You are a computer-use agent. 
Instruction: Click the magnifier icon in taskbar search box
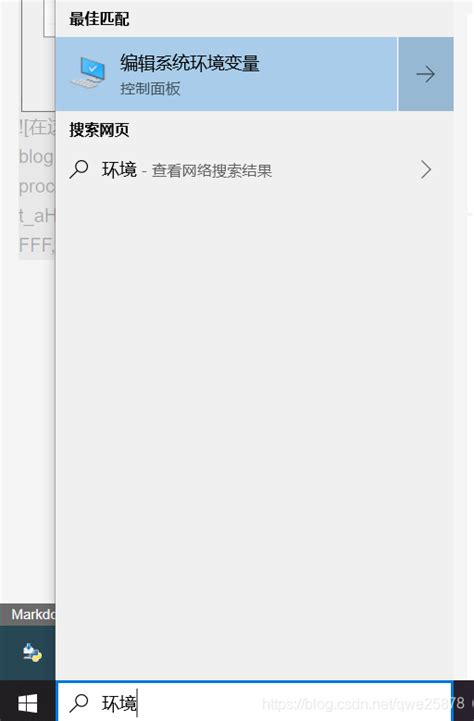79,703
